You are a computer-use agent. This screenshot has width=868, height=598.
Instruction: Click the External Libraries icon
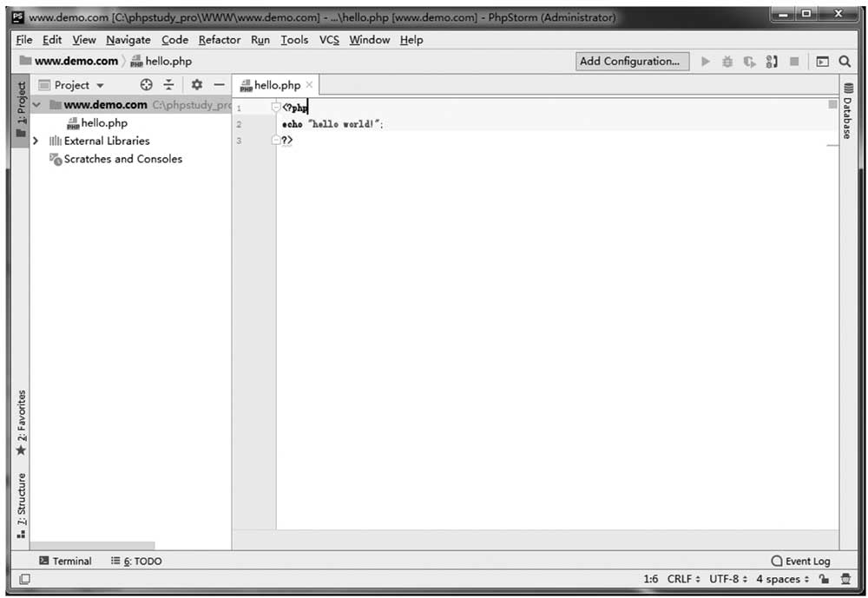point(56,141)
